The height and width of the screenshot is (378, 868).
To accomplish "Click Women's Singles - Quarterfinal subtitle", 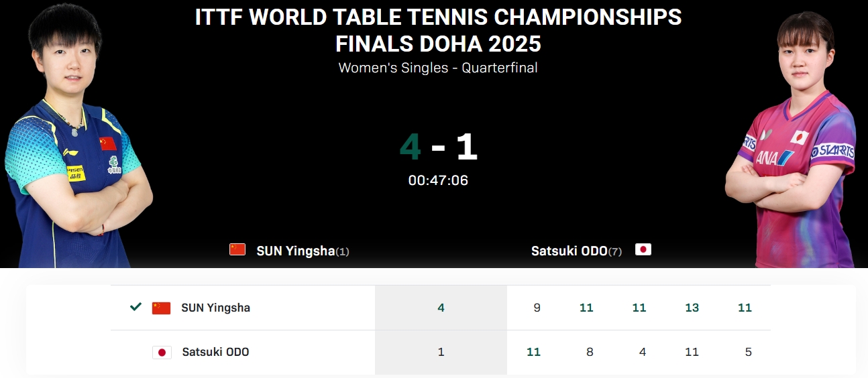I will [438, 68].
